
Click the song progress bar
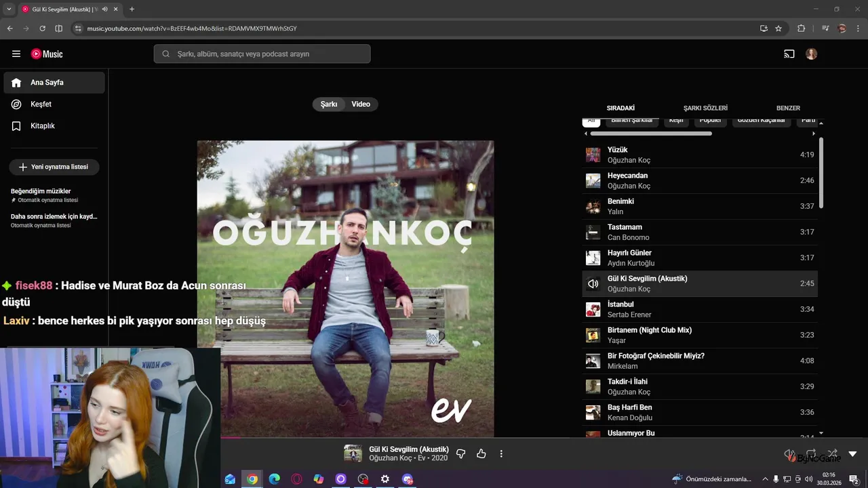(434, 438)
